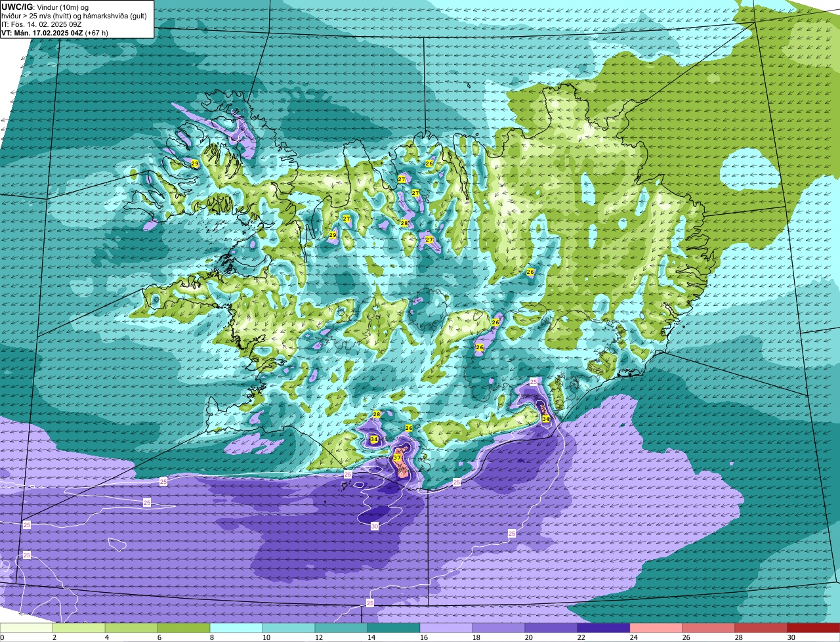840x642 pixels.
Task: Click the 6–8 m/s green legend swatch
Action: [x=184, y=628]
